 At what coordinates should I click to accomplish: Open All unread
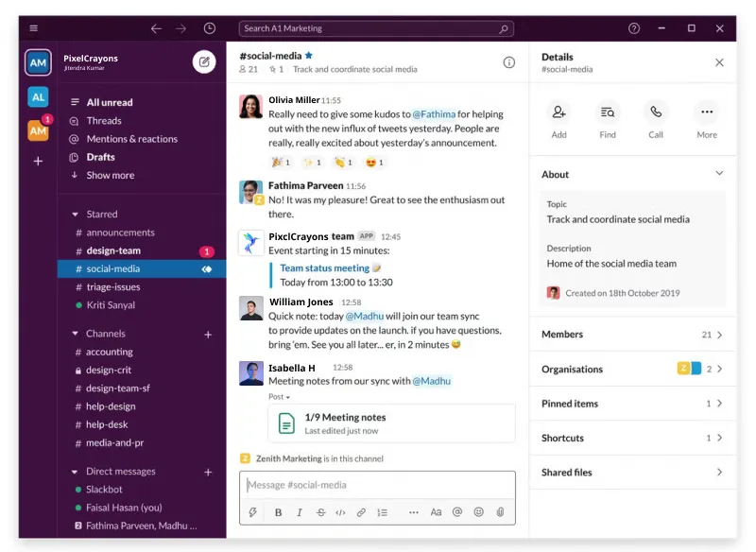click(110, 102)
